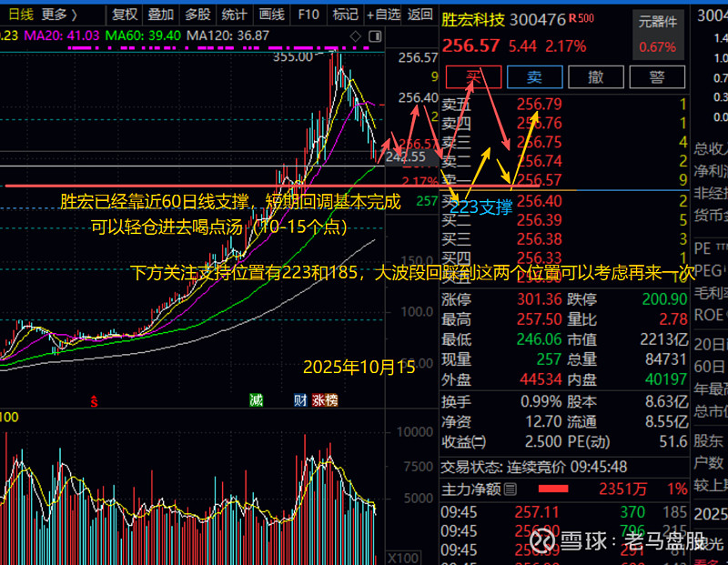Click the MA20: 41.03 indicator label
Viewport: 728px width, 565px height.
[x=61, y=35]
